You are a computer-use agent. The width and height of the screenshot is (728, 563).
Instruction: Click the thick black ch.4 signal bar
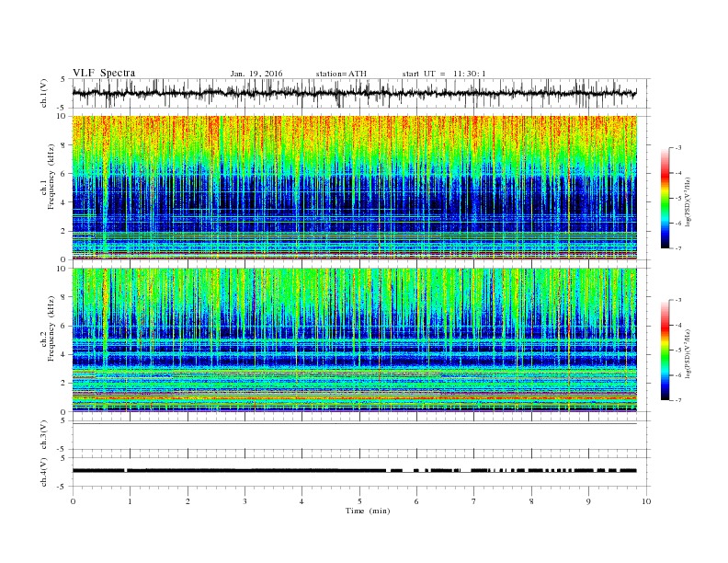[354, 471]
